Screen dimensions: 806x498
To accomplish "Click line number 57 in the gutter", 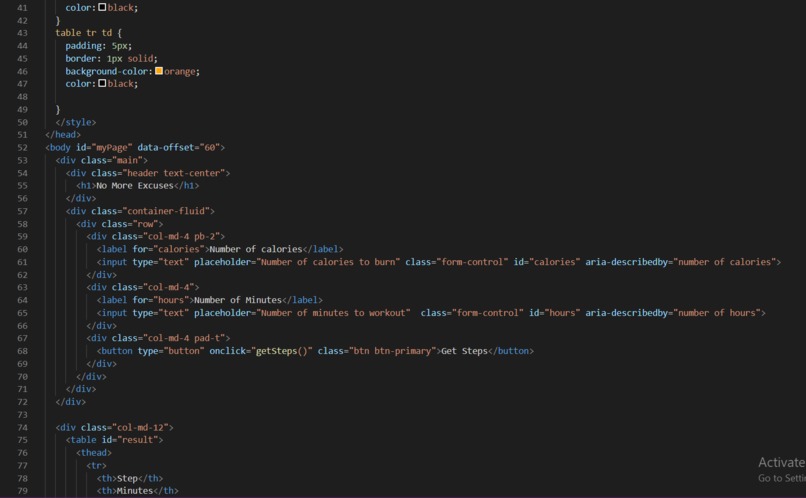I will click(22, 211).
